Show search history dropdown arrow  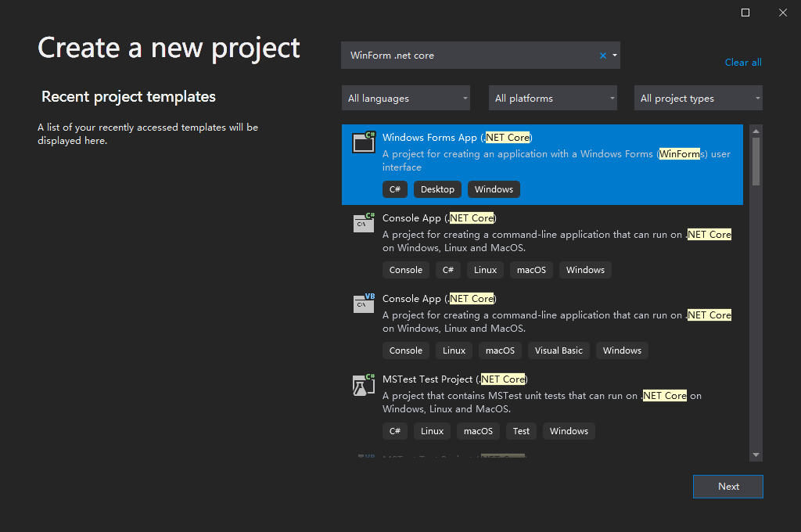point(615,56)
